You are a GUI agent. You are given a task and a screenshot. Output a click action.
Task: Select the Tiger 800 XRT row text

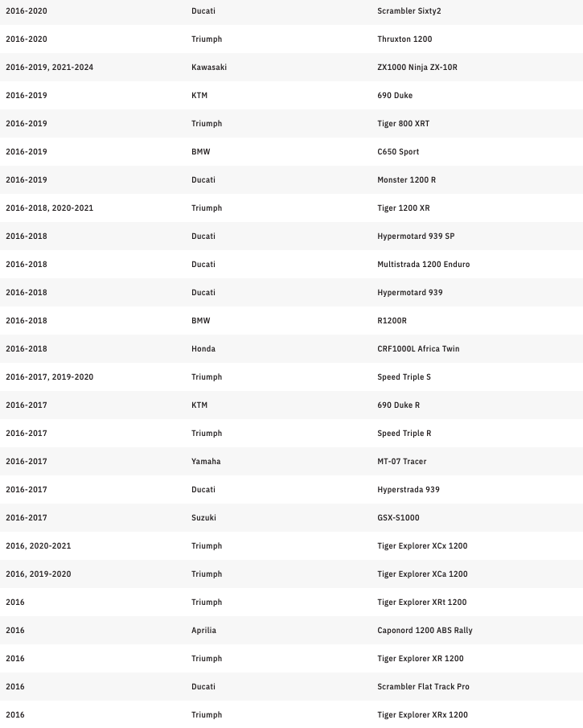[403, 124]
